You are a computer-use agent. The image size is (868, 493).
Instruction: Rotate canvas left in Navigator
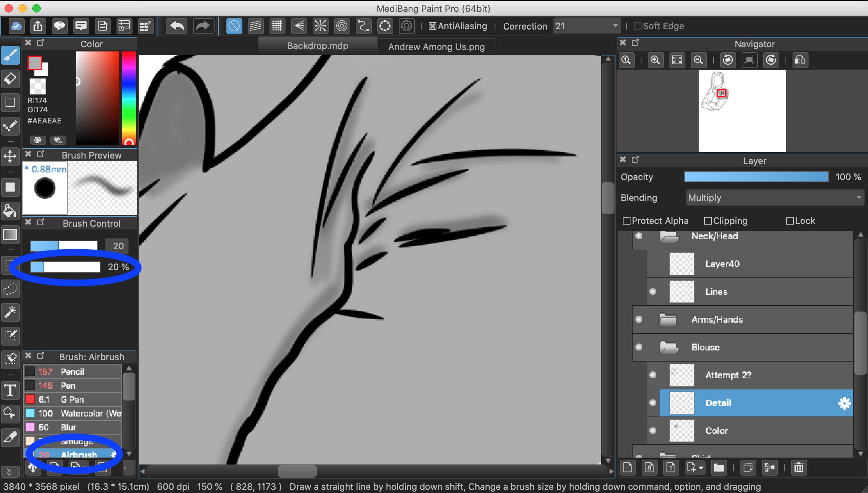(x=728, y=60)
